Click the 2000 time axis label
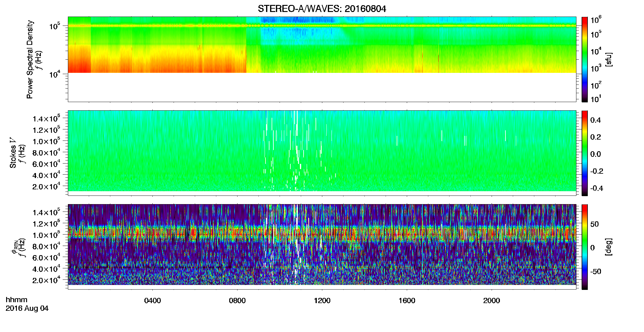 [x=492, y=301]
